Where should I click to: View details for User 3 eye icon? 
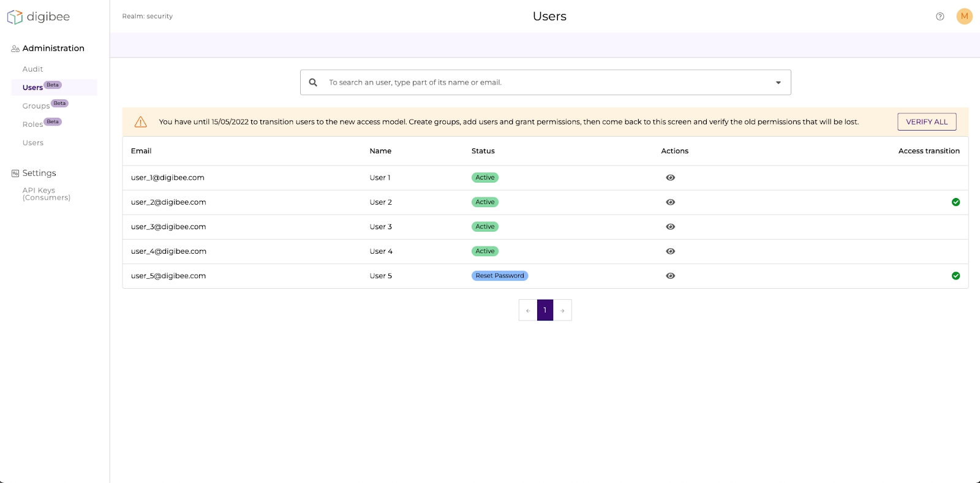pos(670,227)
